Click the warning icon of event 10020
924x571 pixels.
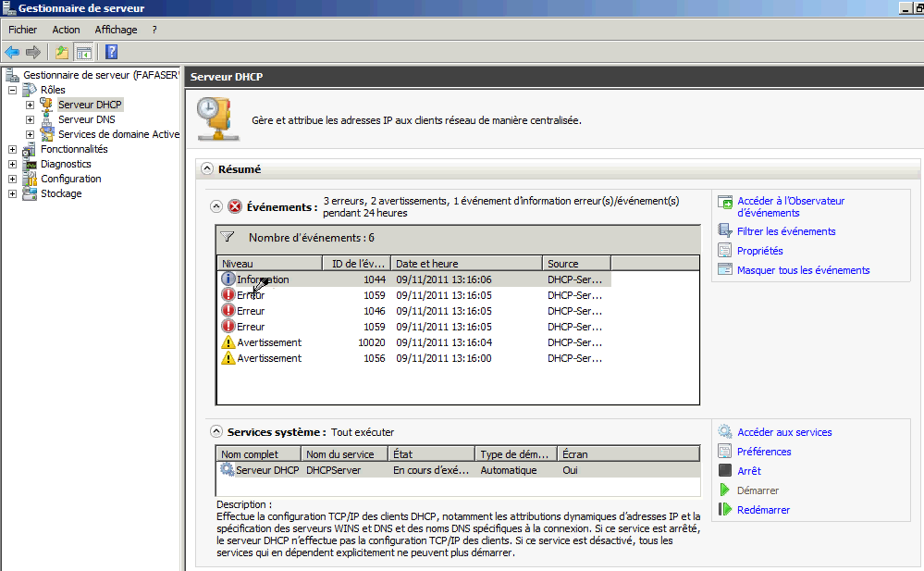[228, 342]
